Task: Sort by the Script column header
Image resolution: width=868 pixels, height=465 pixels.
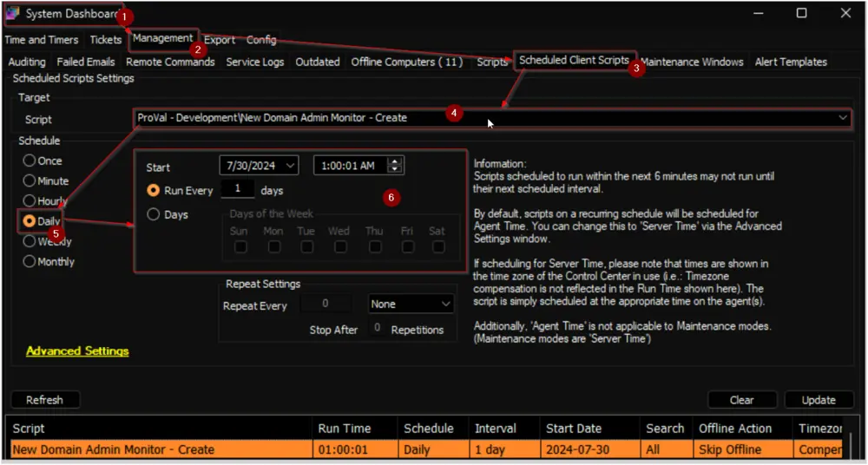Action: (x=160, y=429)
